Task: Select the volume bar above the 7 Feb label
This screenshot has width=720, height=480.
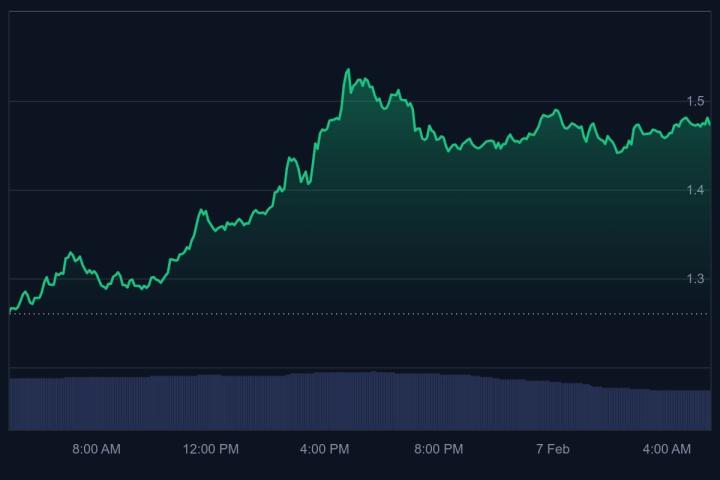Action: click(x=552, y=406)
